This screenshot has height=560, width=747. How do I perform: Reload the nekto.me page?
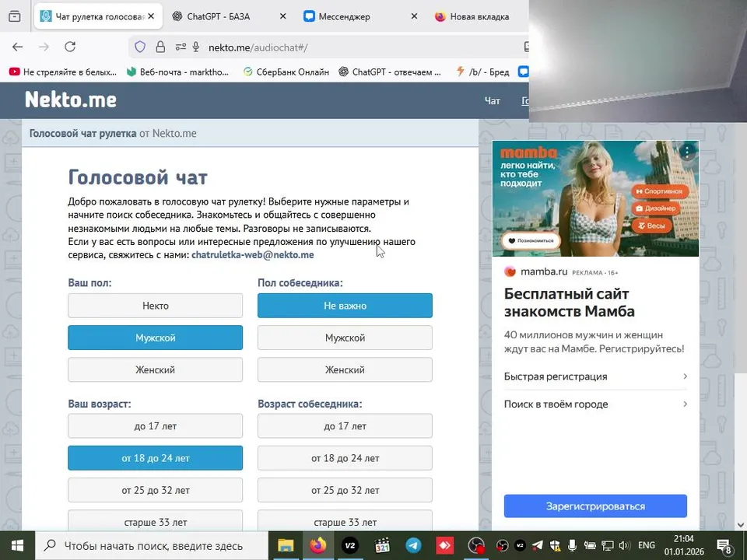(70, 47)
